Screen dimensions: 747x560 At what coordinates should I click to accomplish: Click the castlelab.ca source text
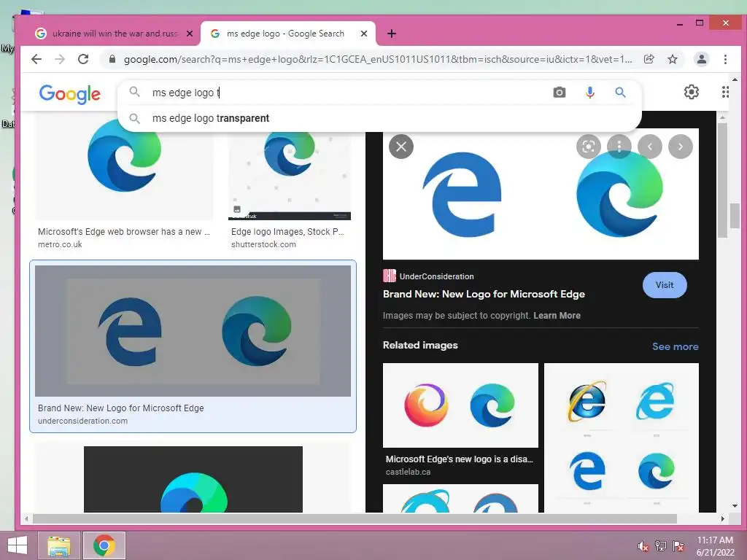tap(408, 472)
